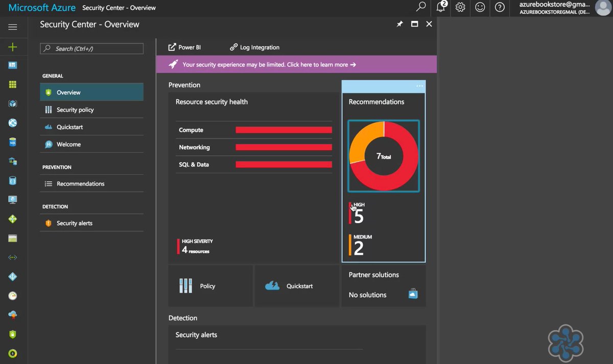Open the gauge Monitor icon in sidebar
This screenshot has height=364, width=613.
click(x=13, y=296)
